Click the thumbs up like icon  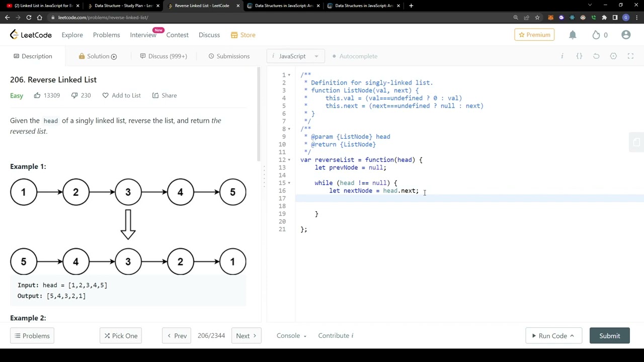click(37, 95)
